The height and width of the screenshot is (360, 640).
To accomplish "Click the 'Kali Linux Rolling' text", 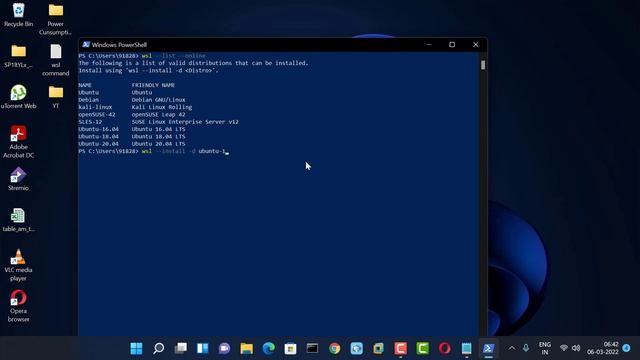I will click(162, 107).
